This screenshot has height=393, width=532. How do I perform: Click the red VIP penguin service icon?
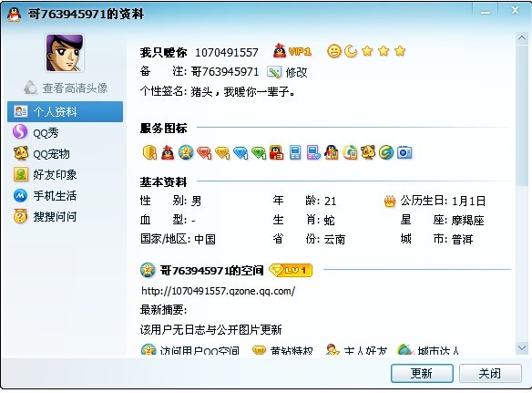168,152
